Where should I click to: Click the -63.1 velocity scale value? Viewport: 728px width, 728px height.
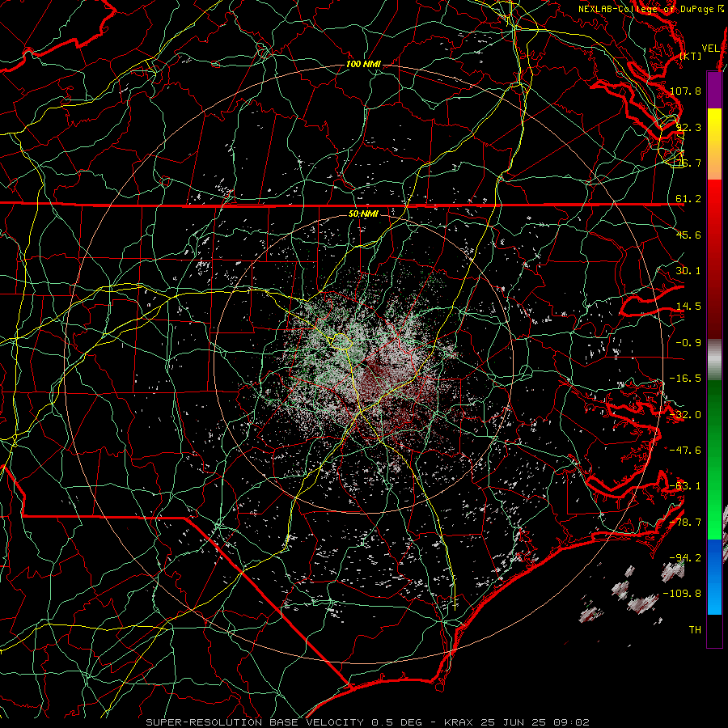point(685,486)
